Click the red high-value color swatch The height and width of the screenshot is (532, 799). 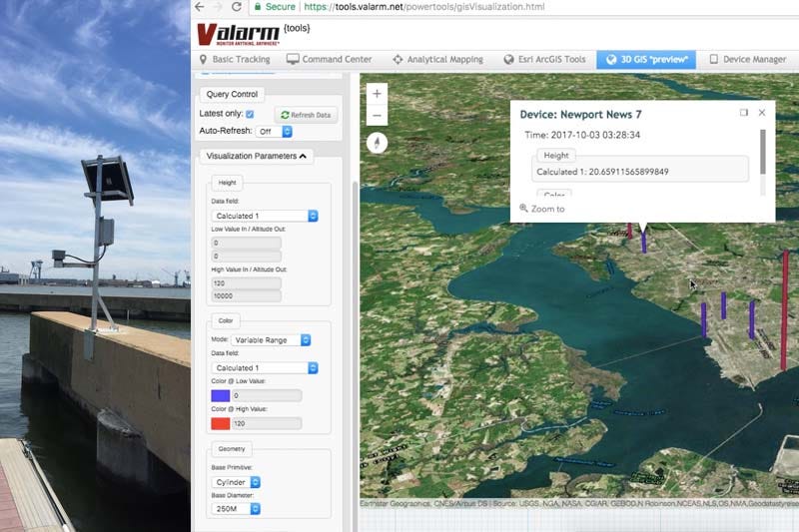pos(220,423)
